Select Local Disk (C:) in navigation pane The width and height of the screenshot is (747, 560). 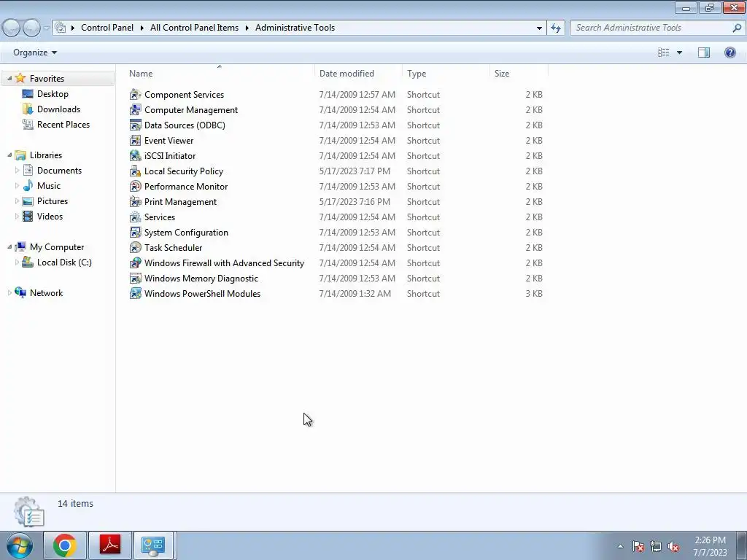[64, 262]
